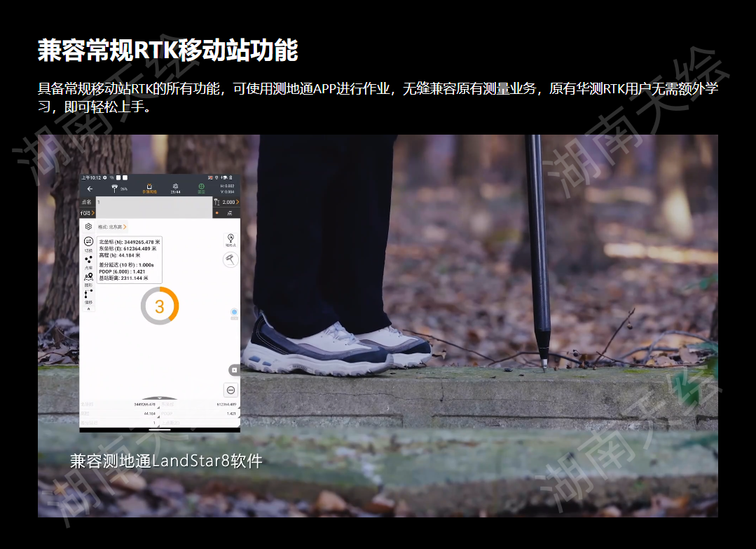Open the display settings gear icon
Viewport: 756px width, 549px height.
(x=88, y=226)
